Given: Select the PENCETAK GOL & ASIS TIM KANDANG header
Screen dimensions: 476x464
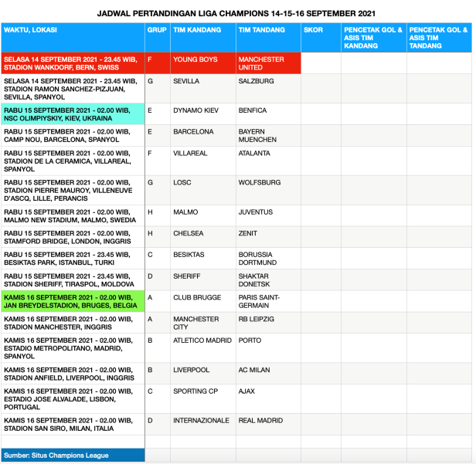Looking at the screenshot, I should 372,37.
